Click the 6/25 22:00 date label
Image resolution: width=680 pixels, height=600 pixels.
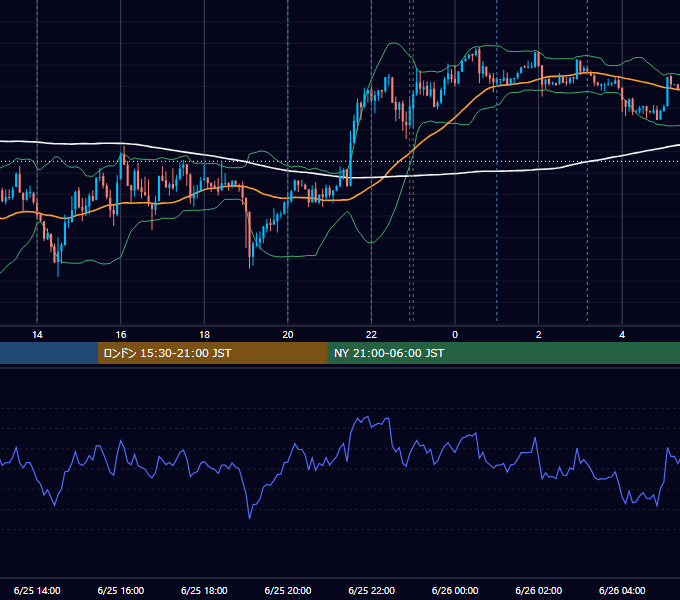tap(372, 590)
